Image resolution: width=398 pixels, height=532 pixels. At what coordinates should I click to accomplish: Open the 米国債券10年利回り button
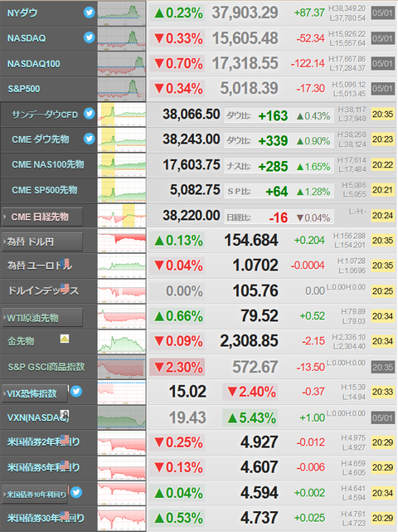click(35, 495)
